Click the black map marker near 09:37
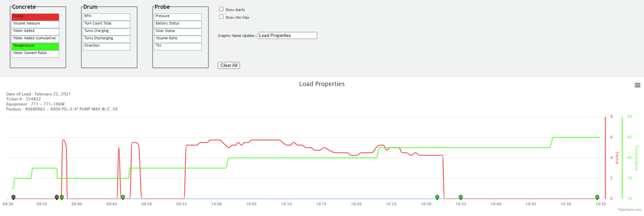 [57, 197]
